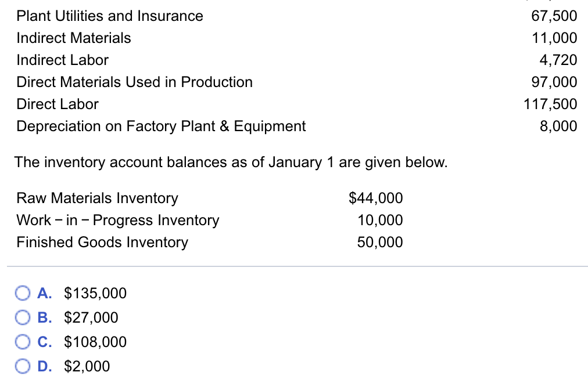Select answer option A $135,000
This screenshot has height=383, width=588.
pyautogui.click(x=23, y=293)
